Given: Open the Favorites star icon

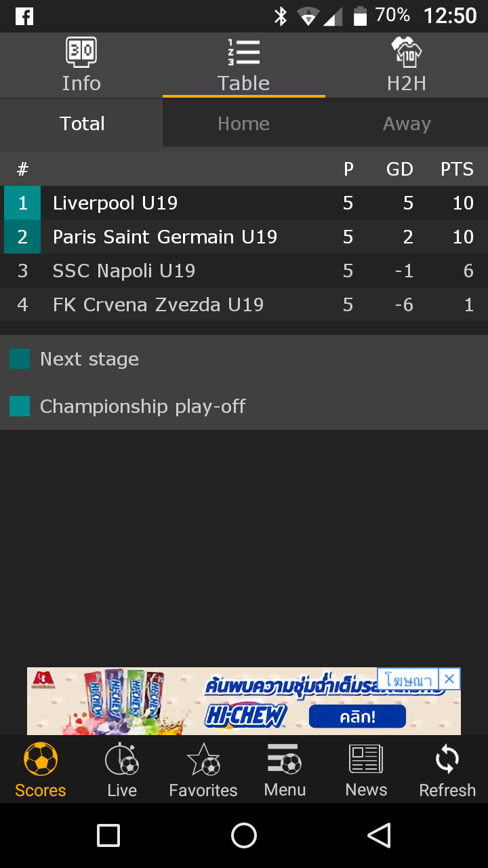Looking at the screenshot, I should 203,759.
